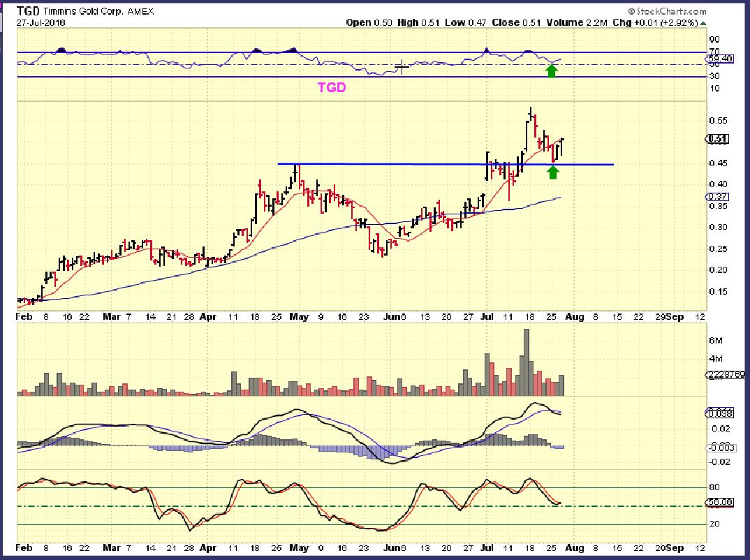Click Apr on the date axis under the price chart
The image size is (750, 560).
click(208, 316)
